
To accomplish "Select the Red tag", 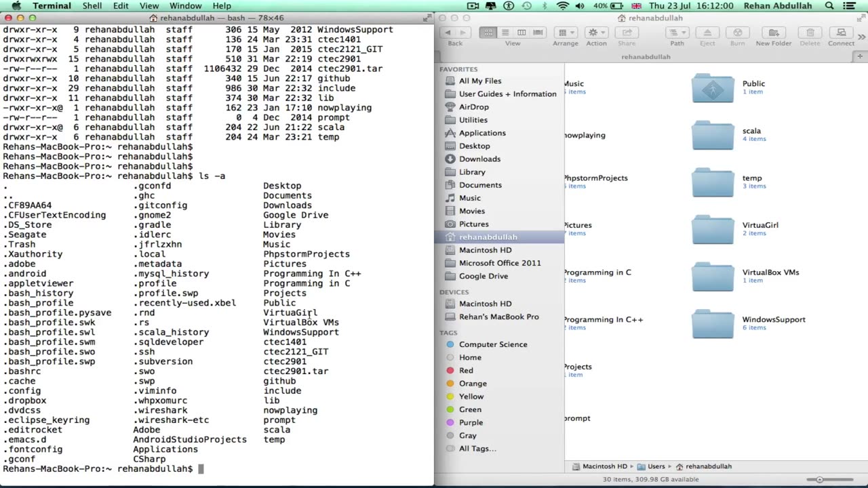I will [466, 370].
